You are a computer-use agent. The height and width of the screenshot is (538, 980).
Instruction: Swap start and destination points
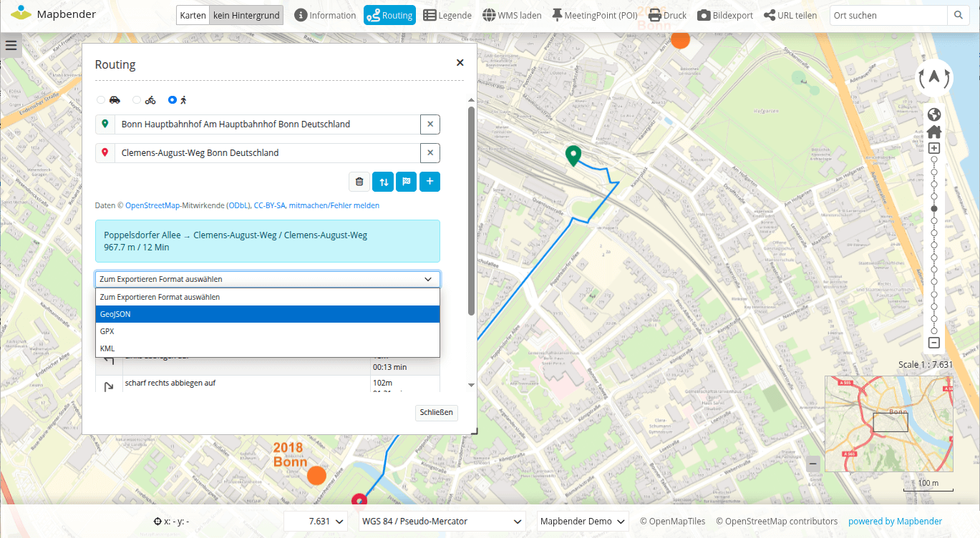click(383, 182)
